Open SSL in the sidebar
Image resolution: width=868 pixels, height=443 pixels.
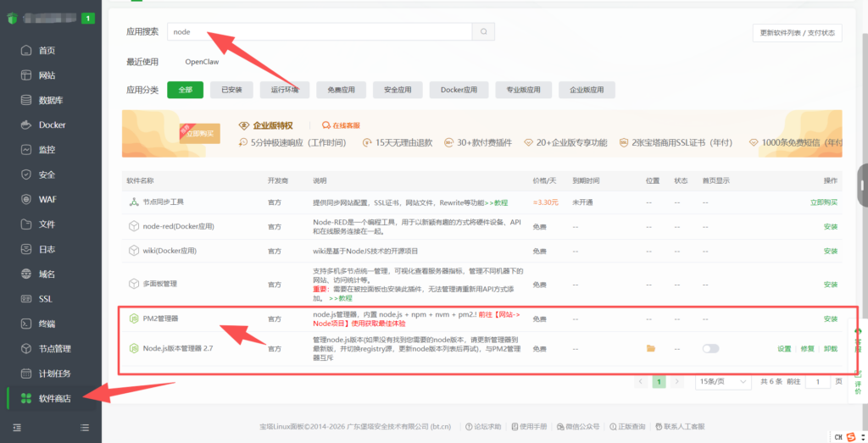[x=46, y=299]
